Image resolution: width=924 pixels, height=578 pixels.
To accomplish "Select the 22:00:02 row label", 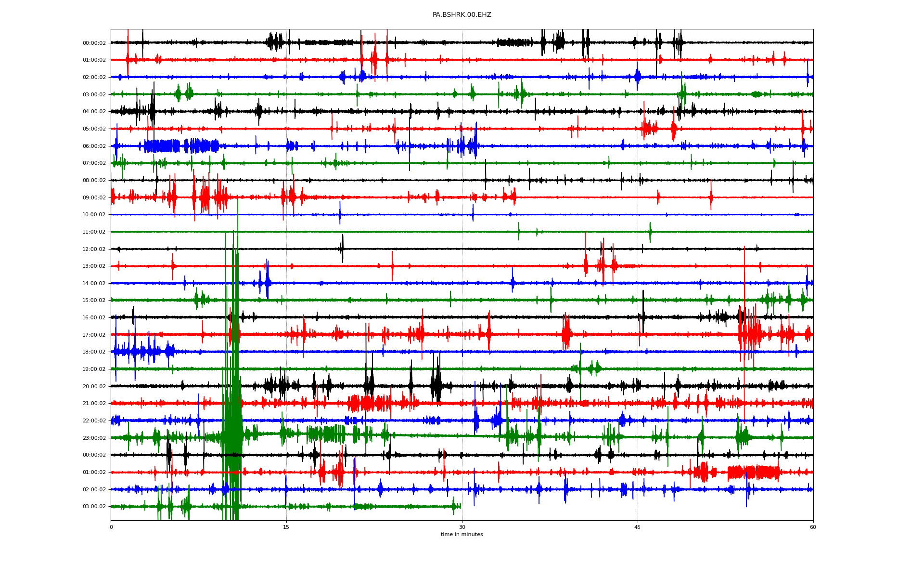I will 94,420.
